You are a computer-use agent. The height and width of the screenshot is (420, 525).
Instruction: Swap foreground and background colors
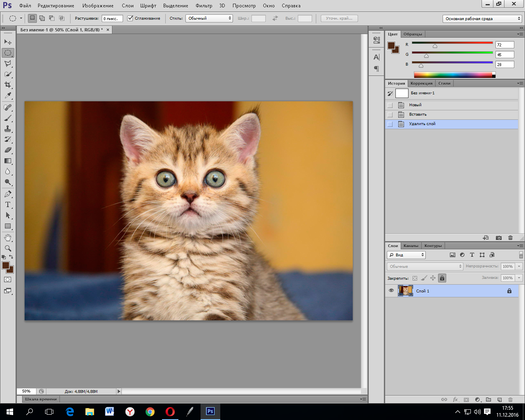11,257
